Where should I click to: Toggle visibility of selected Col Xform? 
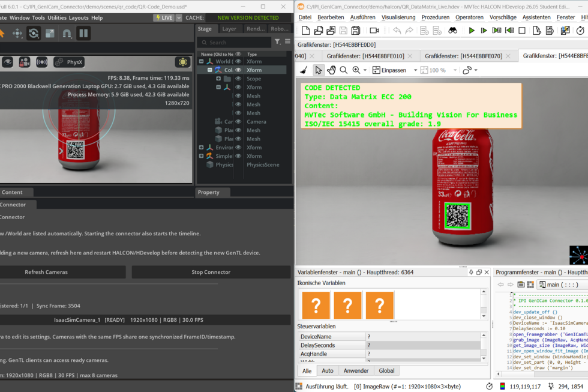click(x=238, y=70)
